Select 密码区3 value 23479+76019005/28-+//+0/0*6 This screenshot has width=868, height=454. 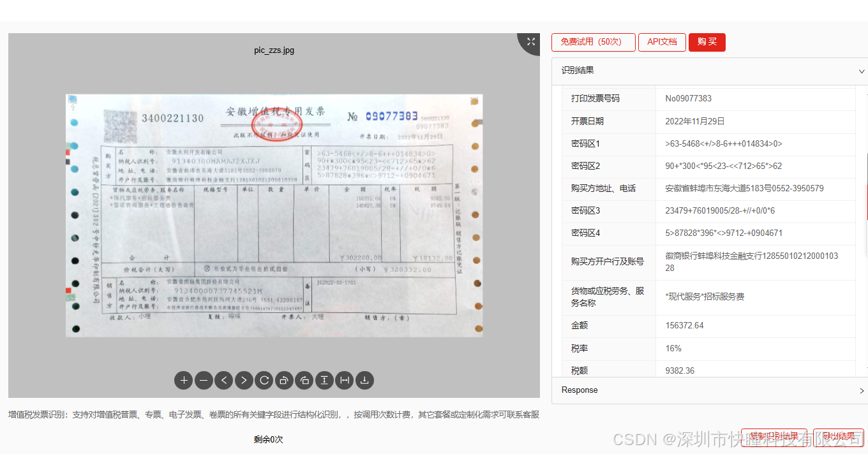click(x=720, y=210)
